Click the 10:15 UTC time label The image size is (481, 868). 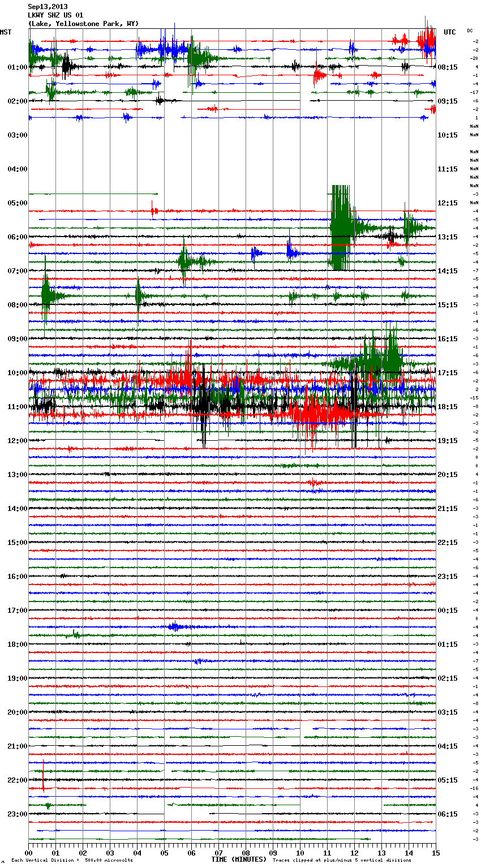448,135
